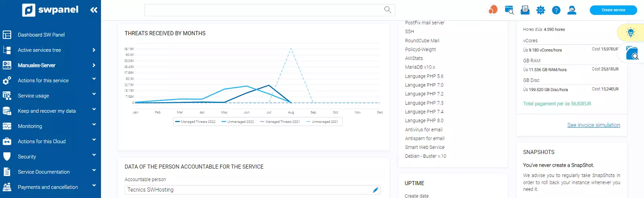Open Dashboard SW Panel in the sidebar
Image resolution: width=644 pixels, height=198 pixels.
click(x=41, y=35)
